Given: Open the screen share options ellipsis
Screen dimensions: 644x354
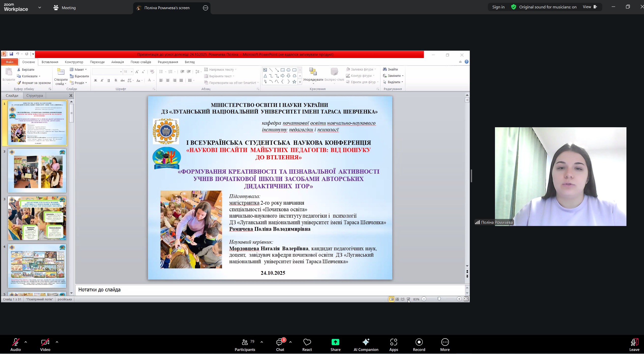Looking at the screenshot, I should (x=206, y=8).
